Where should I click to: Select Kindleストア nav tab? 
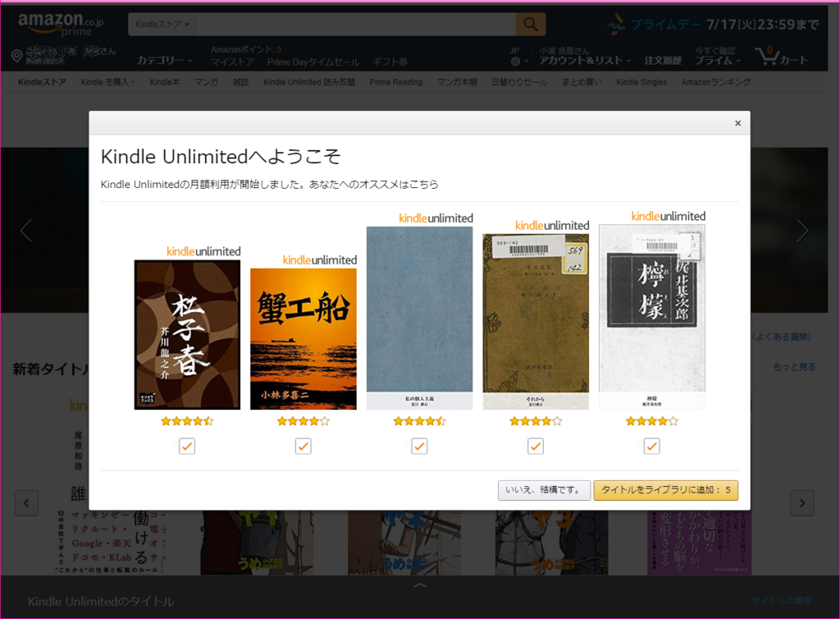[42, 82]
